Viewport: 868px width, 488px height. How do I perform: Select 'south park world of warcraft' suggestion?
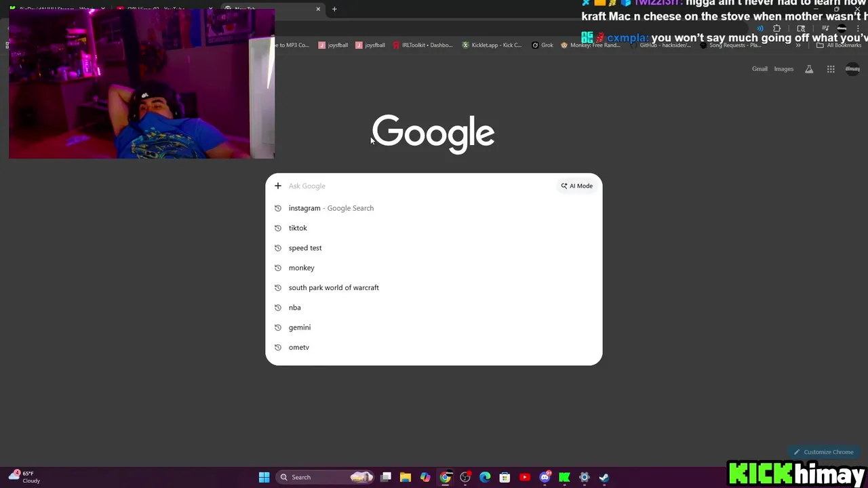point(433,287)
